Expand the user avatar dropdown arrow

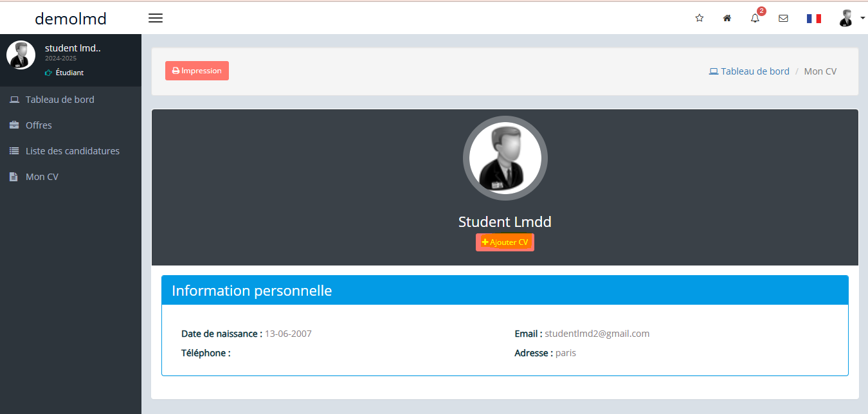coord(862,18)
